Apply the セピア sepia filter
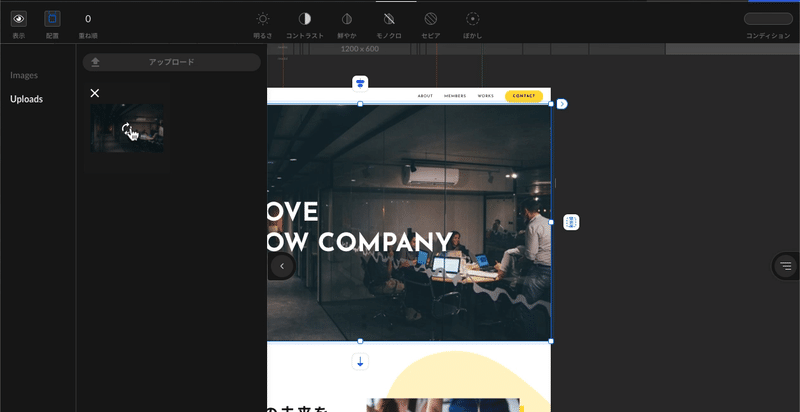800x412 pixels. click(431, 19)
